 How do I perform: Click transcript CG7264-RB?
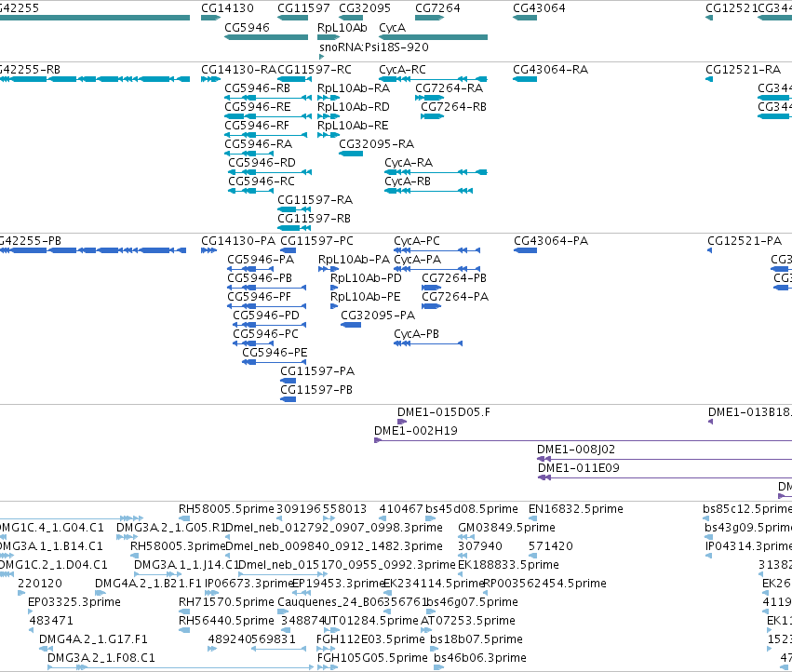[453, 107]
